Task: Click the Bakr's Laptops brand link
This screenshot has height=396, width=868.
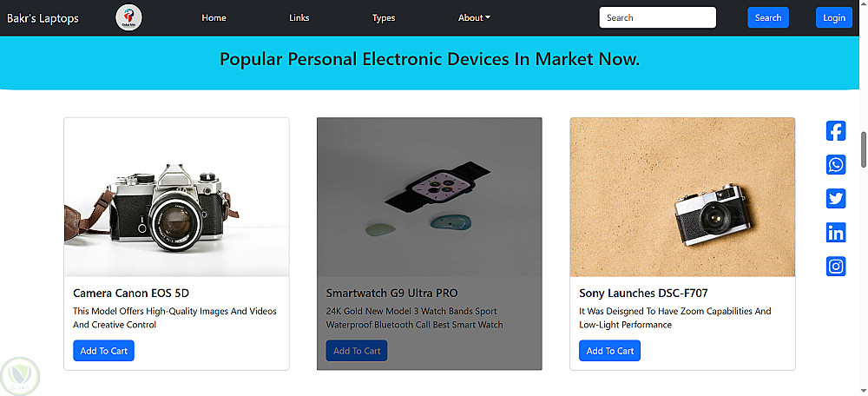Action: point(43,18)
